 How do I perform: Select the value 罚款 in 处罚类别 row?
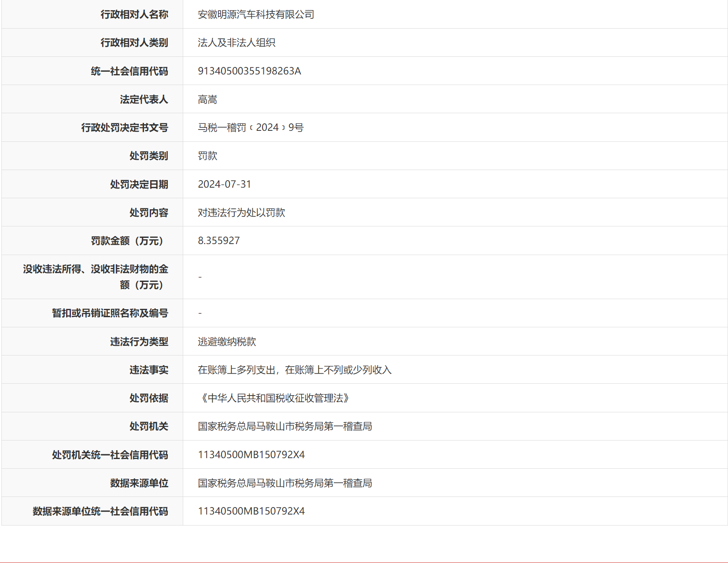[x=207, y=156]
